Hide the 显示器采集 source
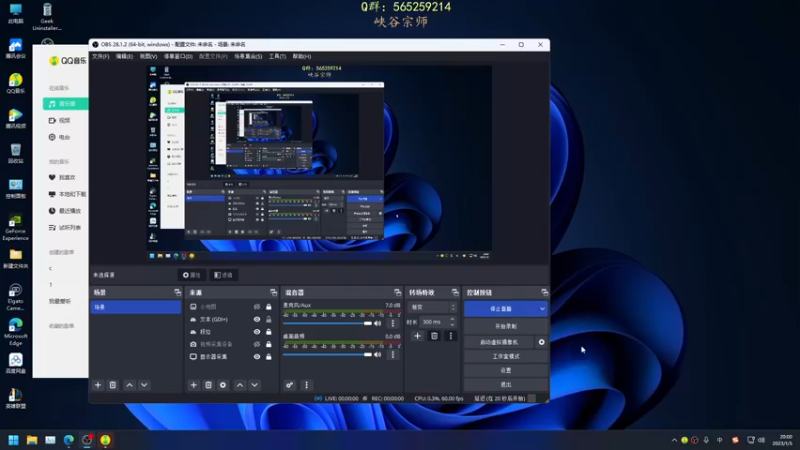 (257, 357)
